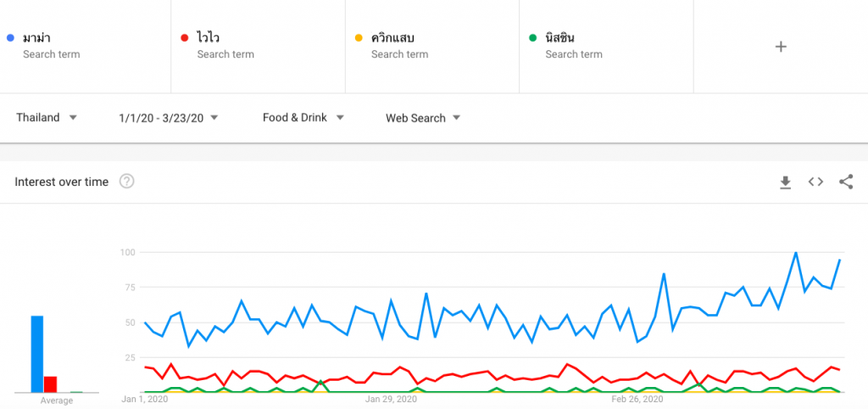Click the red average bar
Viewport: 868px width, 409px height.
tap(50, 384)
